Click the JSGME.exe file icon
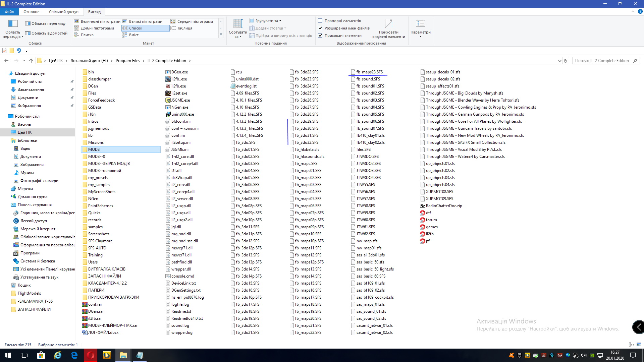Image resolution: width=644 pixels, height=362 pixels. click(168, 100)
